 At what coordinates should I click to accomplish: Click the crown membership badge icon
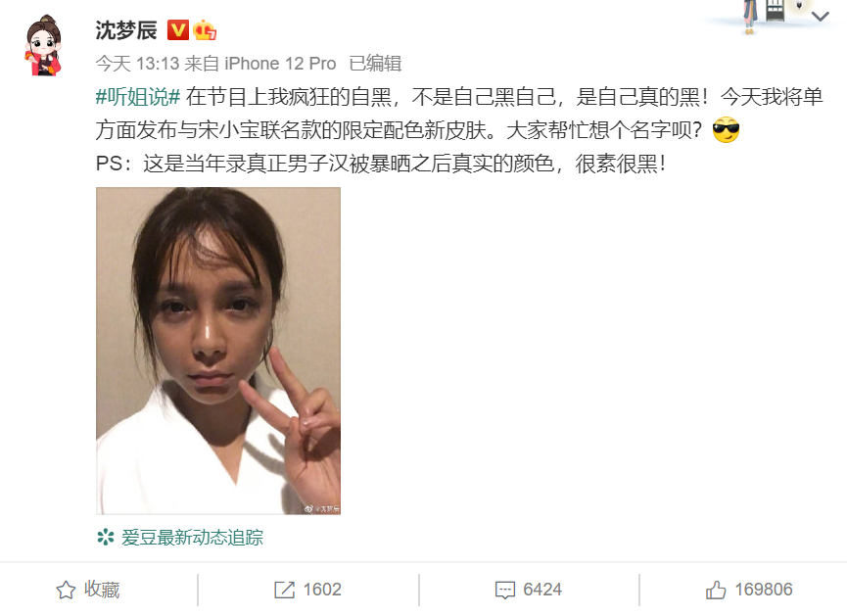pos(205,30)
